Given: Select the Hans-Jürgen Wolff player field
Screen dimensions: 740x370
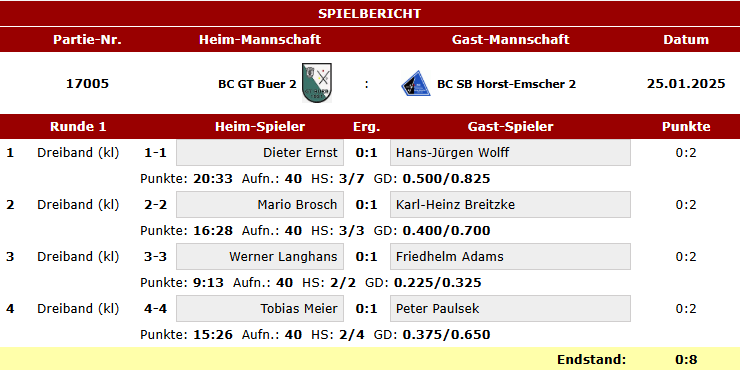Looking at the screenshot, I should (x=510, y=152).
